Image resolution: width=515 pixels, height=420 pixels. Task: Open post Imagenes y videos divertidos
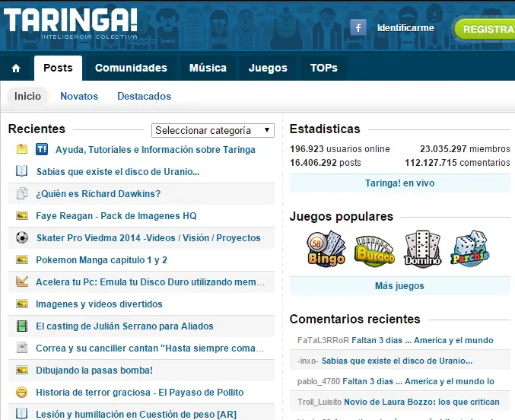point(99,304)
